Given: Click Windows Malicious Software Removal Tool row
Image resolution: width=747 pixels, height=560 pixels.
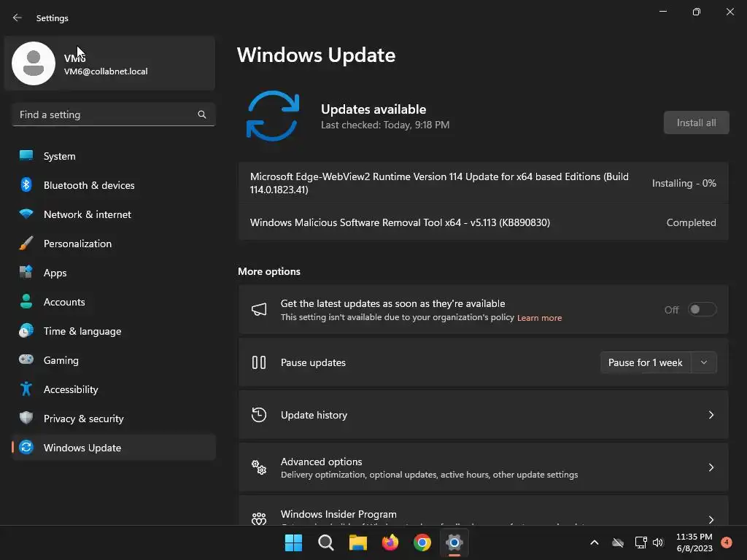Looking at the screenshot, I should (483, 223).
